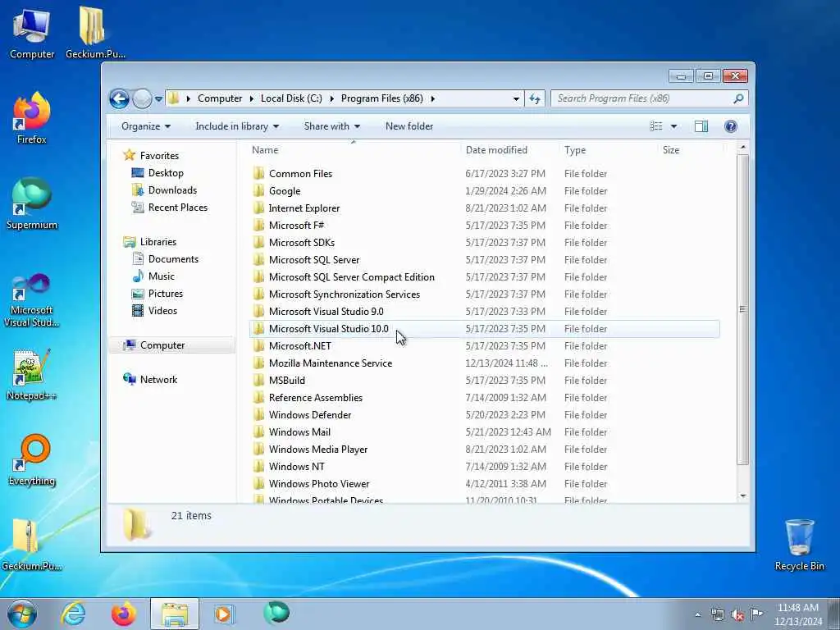This screenshot has height=630, width=840.
Task: Click the scrollbar down arrow
Action: click(x=742, y=495)
